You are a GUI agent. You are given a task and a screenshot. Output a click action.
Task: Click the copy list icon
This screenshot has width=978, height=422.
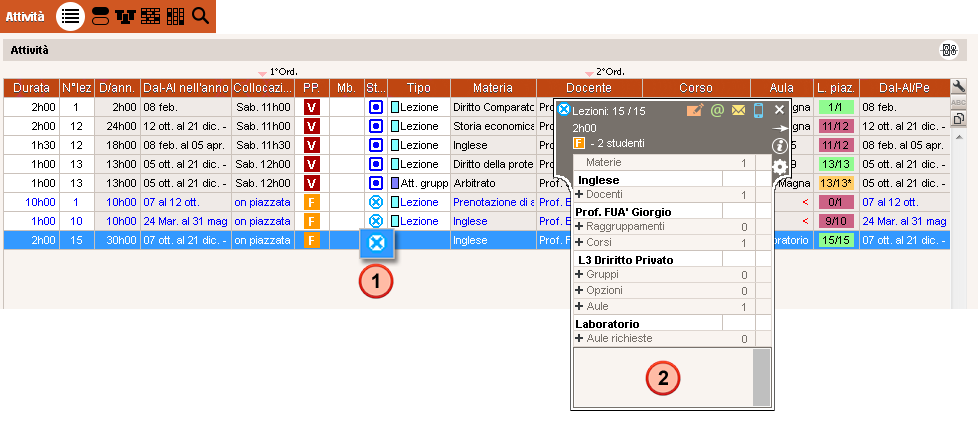pos(958,118)
